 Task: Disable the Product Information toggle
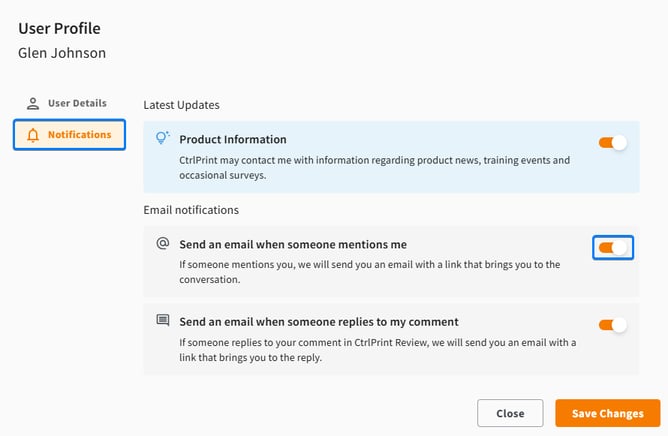(x=612, y=143)
